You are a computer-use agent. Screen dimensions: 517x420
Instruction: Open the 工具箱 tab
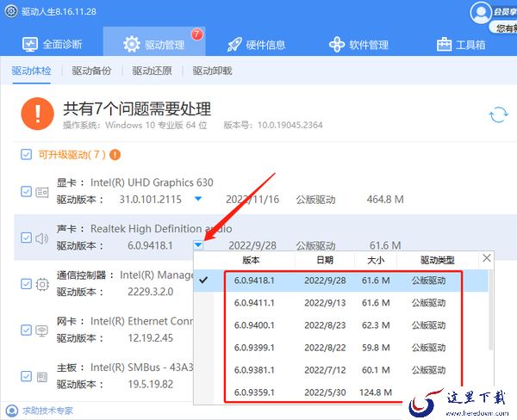(x=461, y=45)
